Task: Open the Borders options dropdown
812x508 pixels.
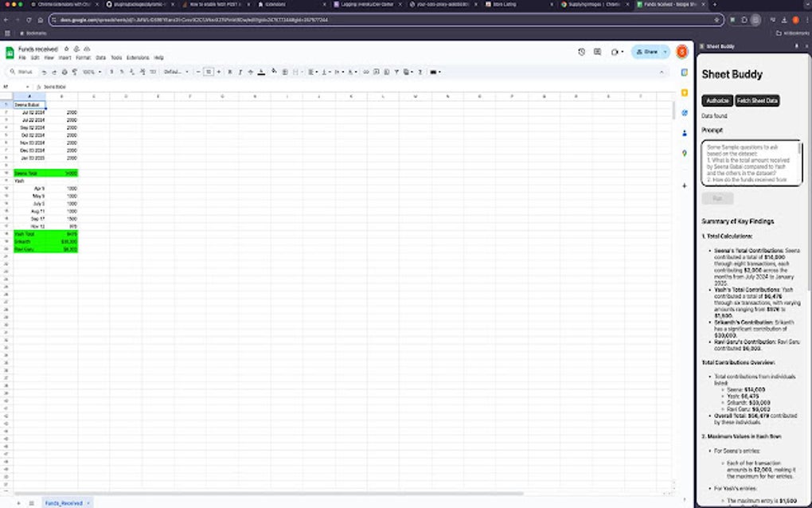Action: click(285, 72)
